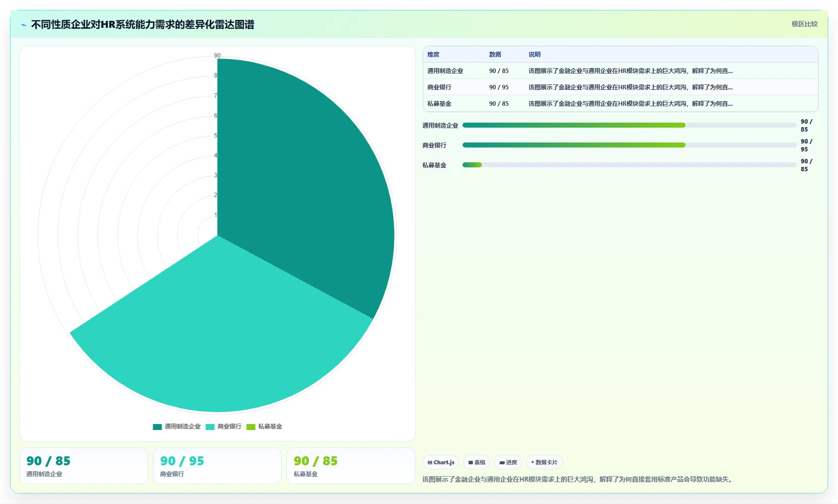
Task: Click the 通用制造企业 progress bar
Action: (x=629, y=125)
